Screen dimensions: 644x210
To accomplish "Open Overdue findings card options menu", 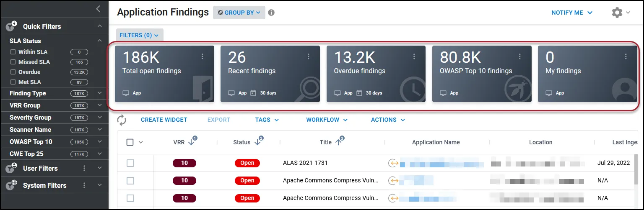I will pyautogui.click(x=414, y=56).
